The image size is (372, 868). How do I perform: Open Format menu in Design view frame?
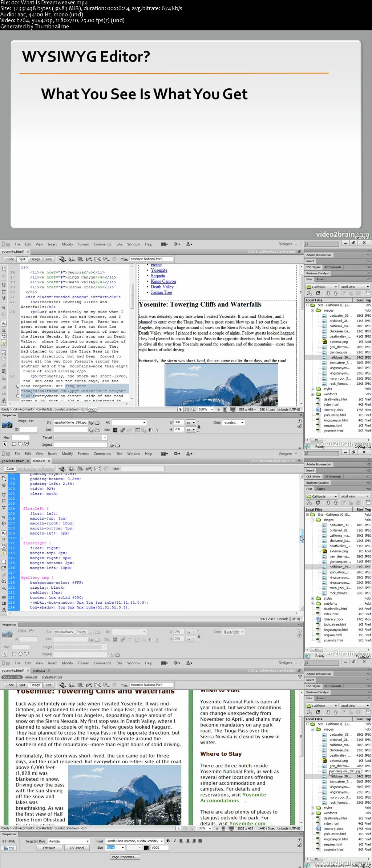click(83, 663)
